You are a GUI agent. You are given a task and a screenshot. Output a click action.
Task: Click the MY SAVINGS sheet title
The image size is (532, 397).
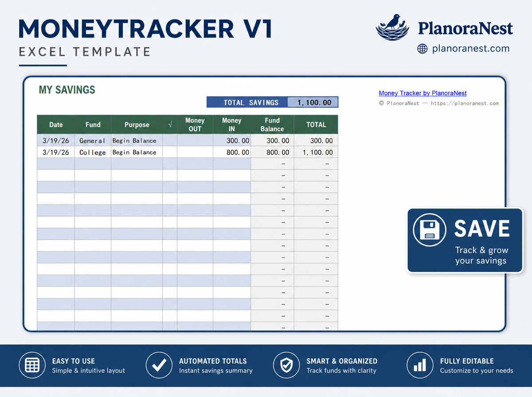pos(67,90)
